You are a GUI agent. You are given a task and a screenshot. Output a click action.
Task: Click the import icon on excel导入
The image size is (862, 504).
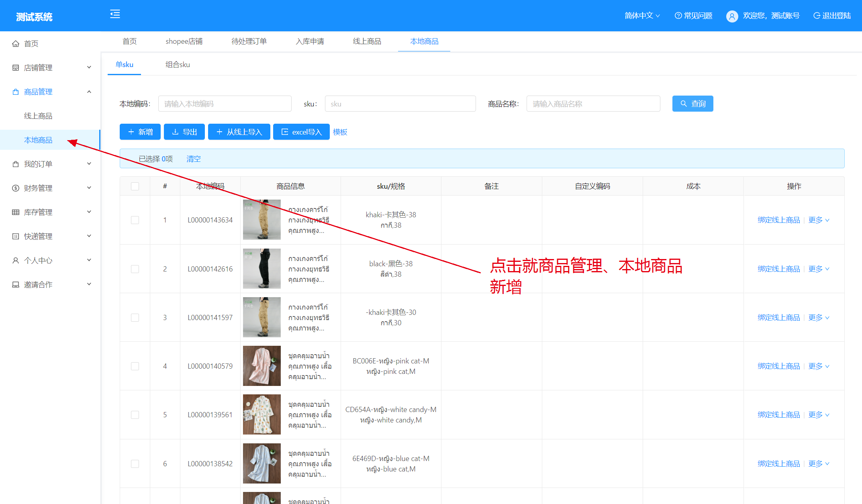click(x=285, y=132)
